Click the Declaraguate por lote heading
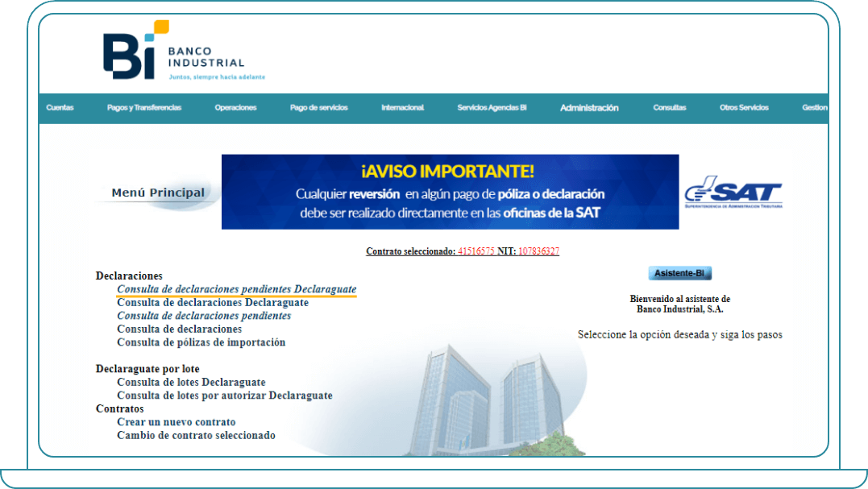 (x=147, y=369)
